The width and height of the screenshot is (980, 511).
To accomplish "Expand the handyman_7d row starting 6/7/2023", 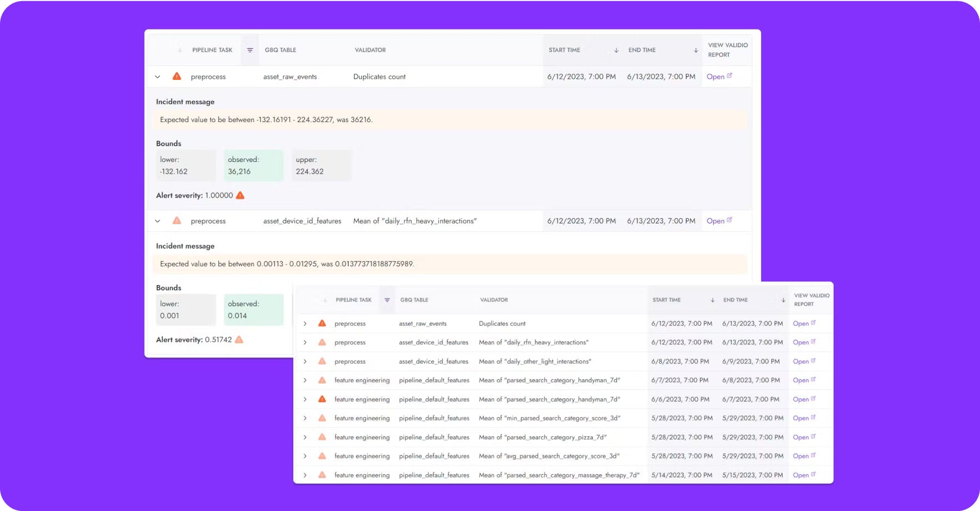I will (305, 380).
